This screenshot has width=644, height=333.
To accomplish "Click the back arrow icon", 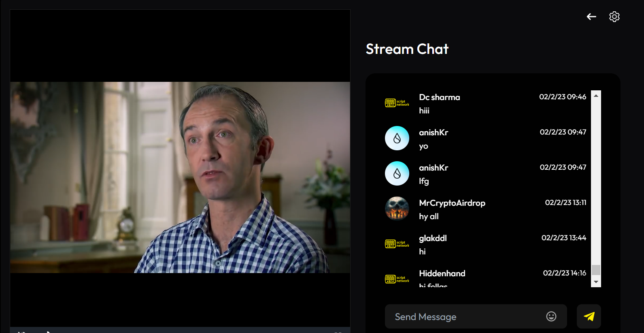I will pos(591,17).
